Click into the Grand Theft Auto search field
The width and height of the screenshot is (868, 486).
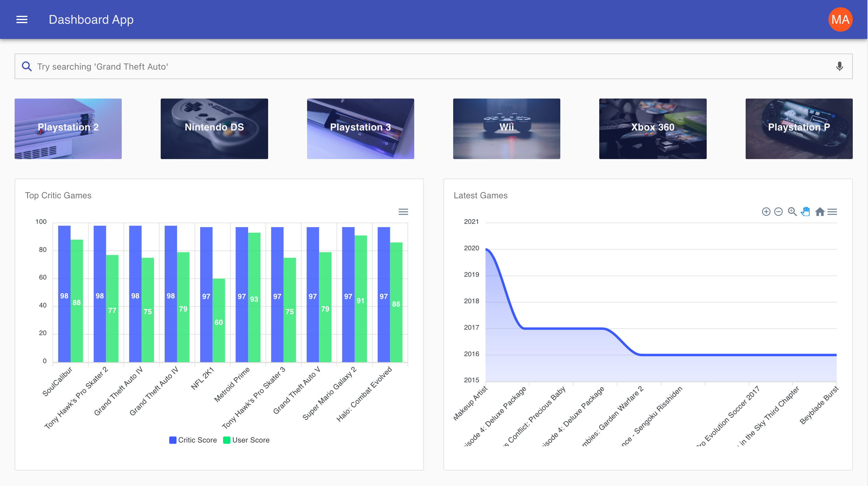(x=404, y=66)
